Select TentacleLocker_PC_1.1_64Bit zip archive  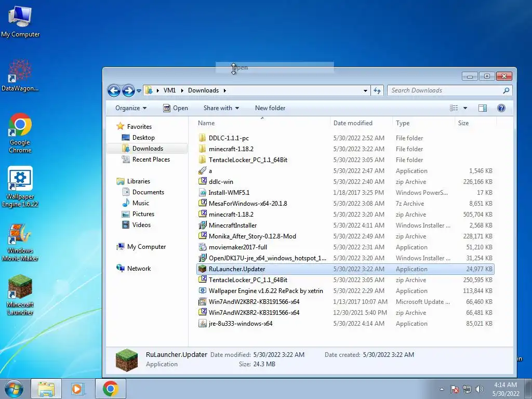click(x=345, y=280)
